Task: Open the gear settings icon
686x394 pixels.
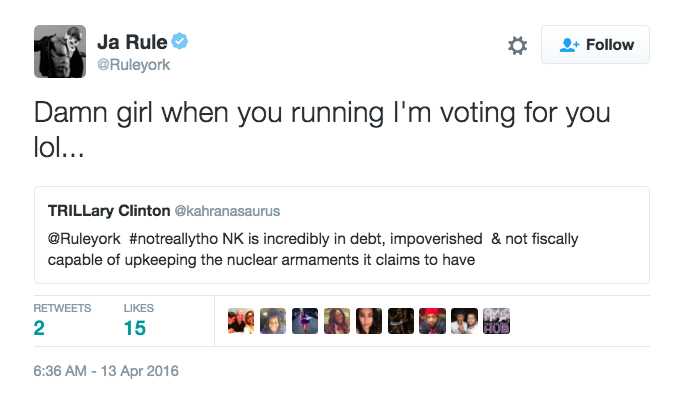Action: [518, 45]
